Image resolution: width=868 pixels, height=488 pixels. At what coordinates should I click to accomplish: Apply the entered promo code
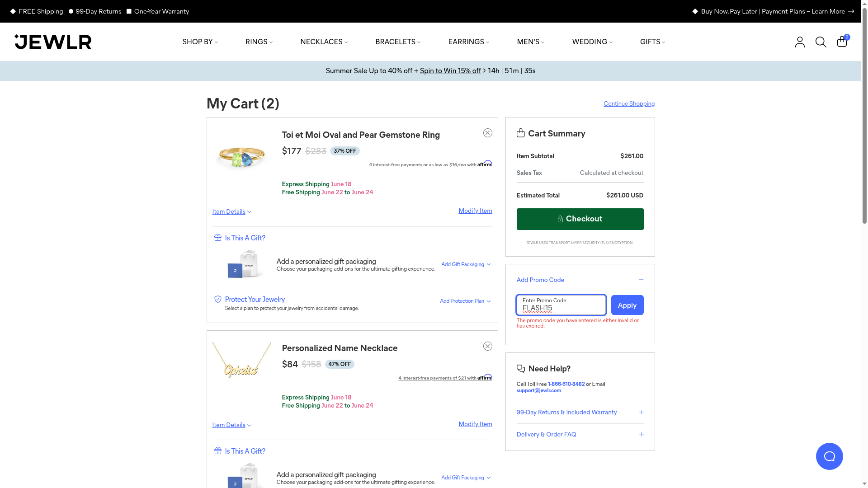coord(627,305)
